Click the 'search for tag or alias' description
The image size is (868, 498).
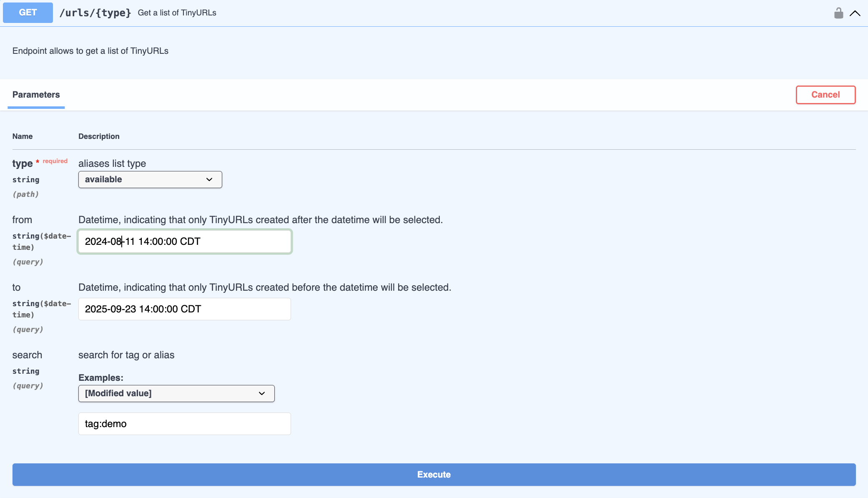point(126,355)
